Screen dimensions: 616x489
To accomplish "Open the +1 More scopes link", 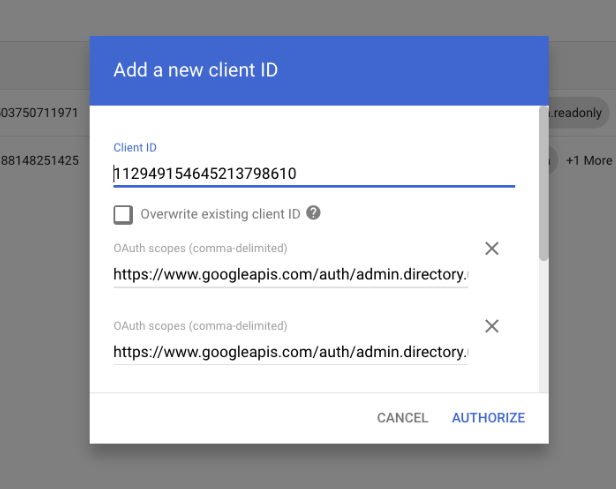I will 588,160.
